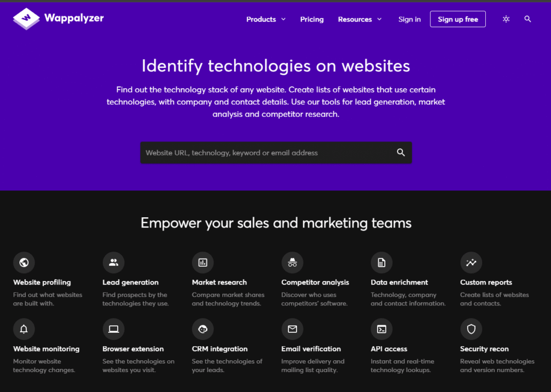Open the CRM integration heading link
This screenshot has height=392, width=551.
click(x=220, y=349)
